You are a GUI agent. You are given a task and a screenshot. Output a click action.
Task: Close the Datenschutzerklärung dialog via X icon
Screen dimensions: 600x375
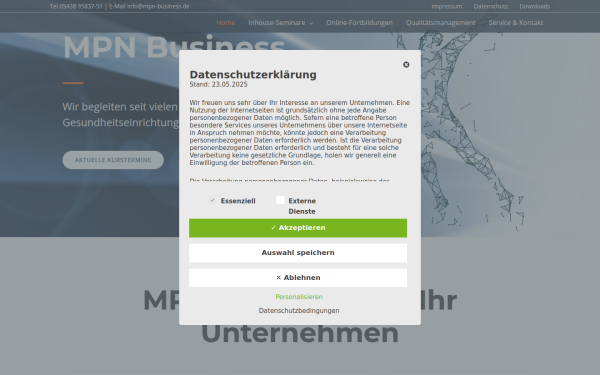pos(406,65)
